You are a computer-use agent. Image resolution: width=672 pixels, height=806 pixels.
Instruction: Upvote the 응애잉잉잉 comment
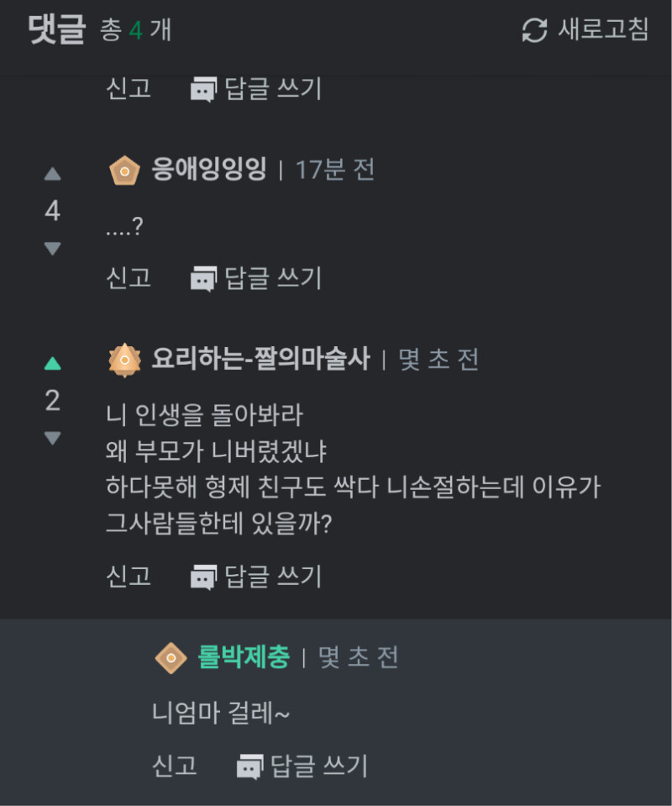coord(52,174)
